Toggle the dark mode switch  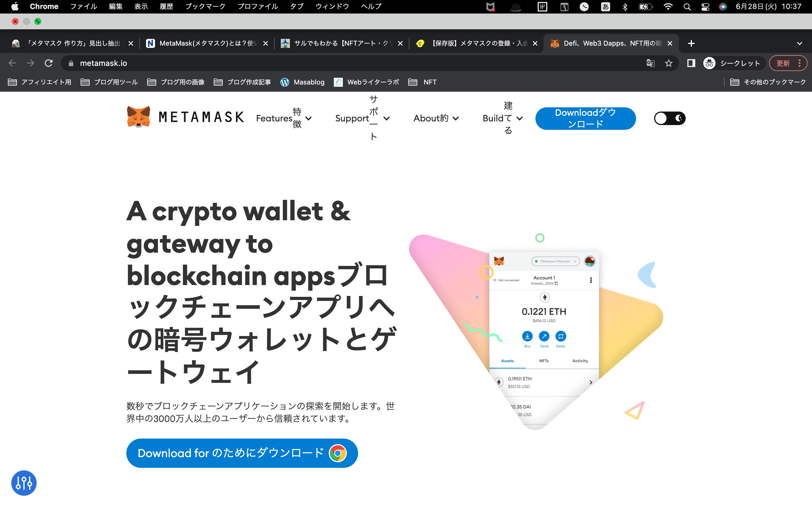(670, 118)
